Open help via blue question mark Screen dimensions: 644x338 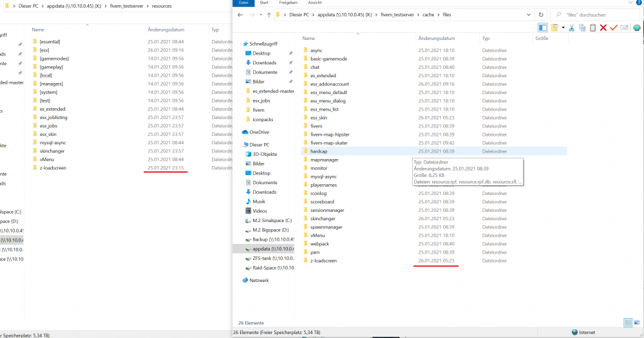[640, 3]
